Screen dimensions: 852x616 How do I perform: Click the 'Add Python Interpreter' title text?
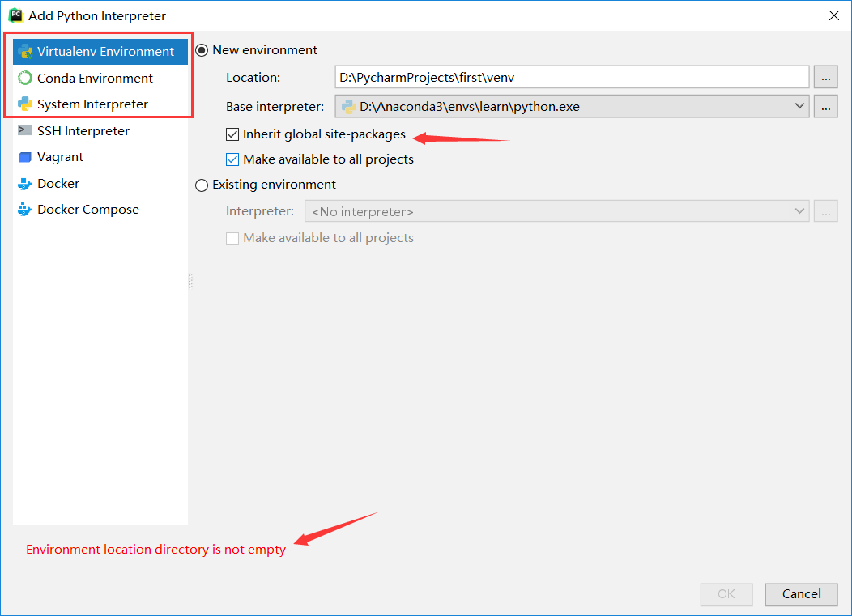tap(97, 16)
